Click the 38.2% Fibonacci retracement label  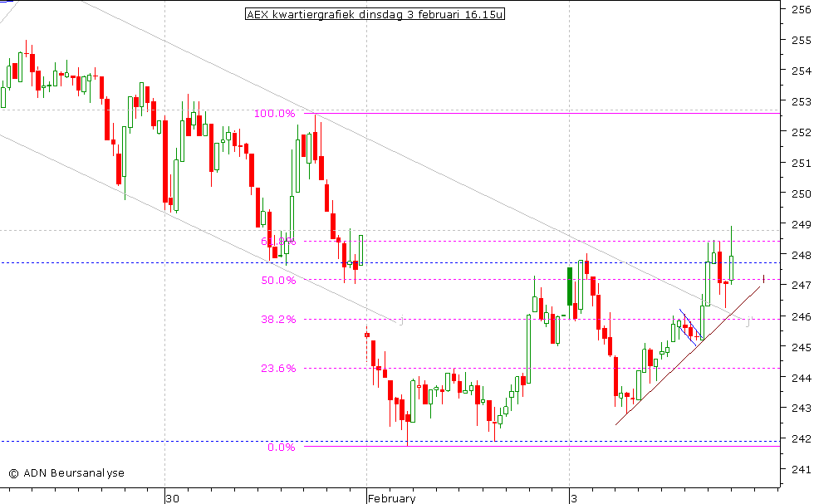click(x=278, y=320)
